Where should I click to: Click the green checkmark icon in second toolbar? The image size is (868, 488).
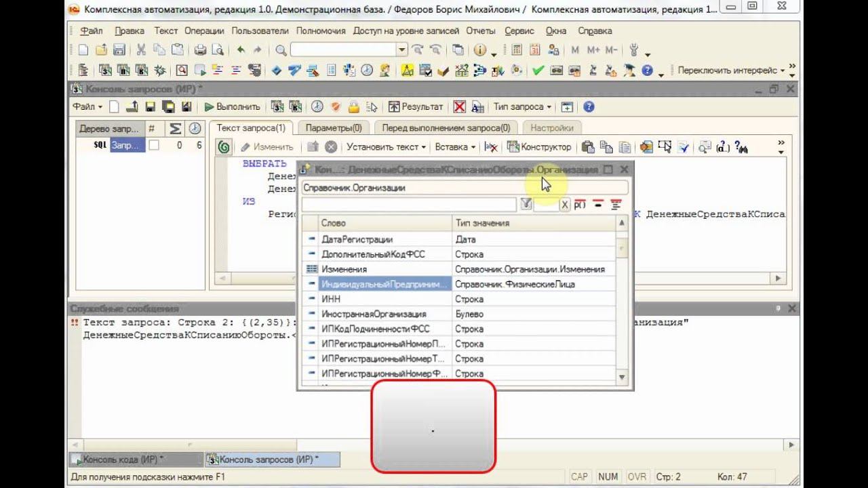[x=538, y=70]
